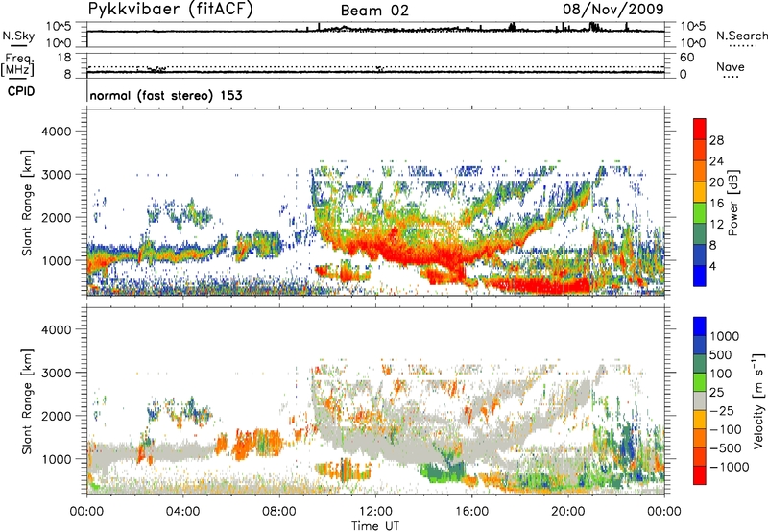Click the N.Sky right-axis label '10^5'
The height and width of the screenshot is (532, 768).
pos(694,27)
